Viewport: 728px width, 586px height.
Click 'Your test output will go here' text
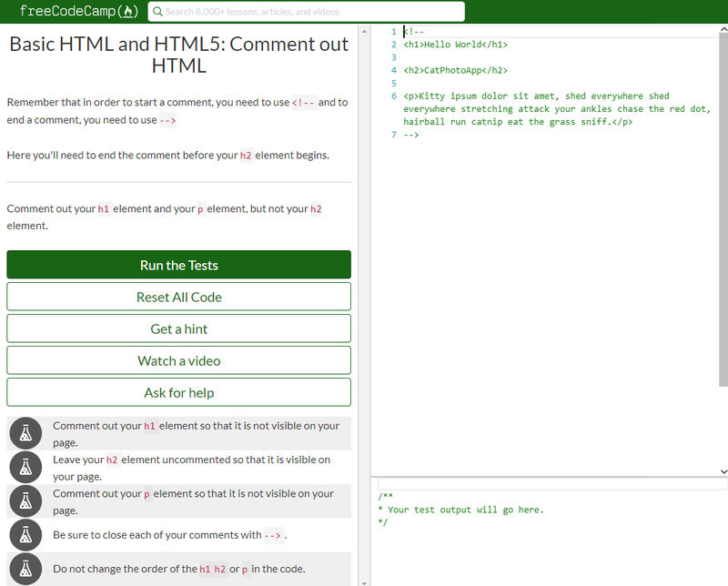(466, 510)
